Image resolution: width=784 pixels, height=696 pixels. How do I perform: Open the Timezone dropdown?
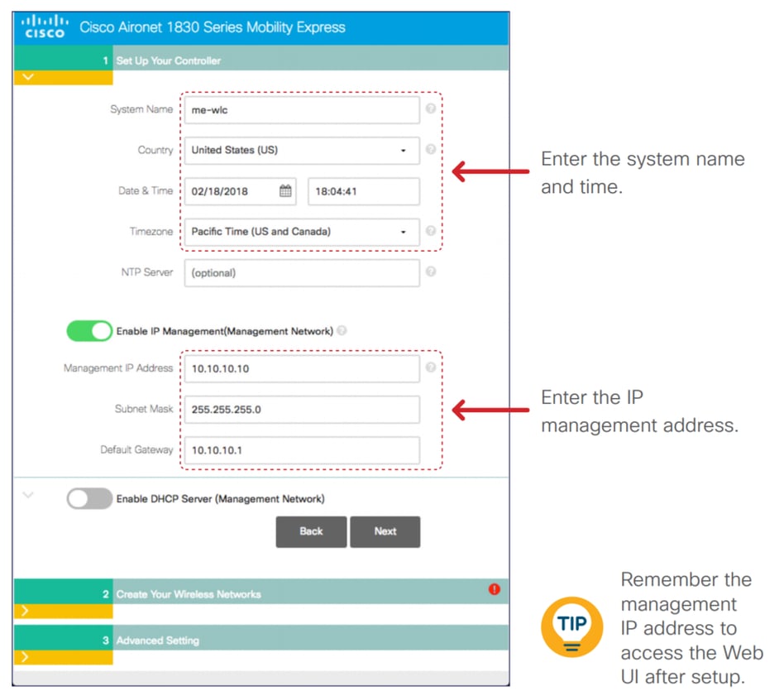(x=302, y=232)
